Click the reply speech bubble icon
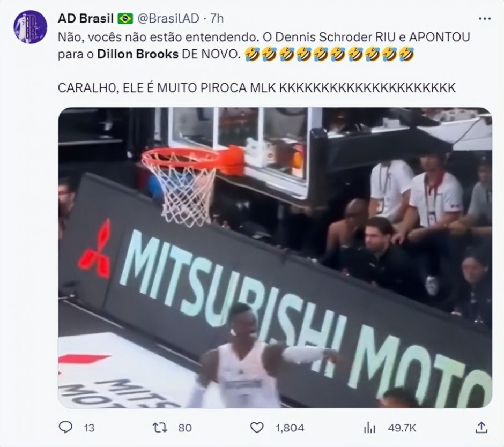The width and height of the screenshot is (504, 447). pyautogui.click(x=66, y=428)
